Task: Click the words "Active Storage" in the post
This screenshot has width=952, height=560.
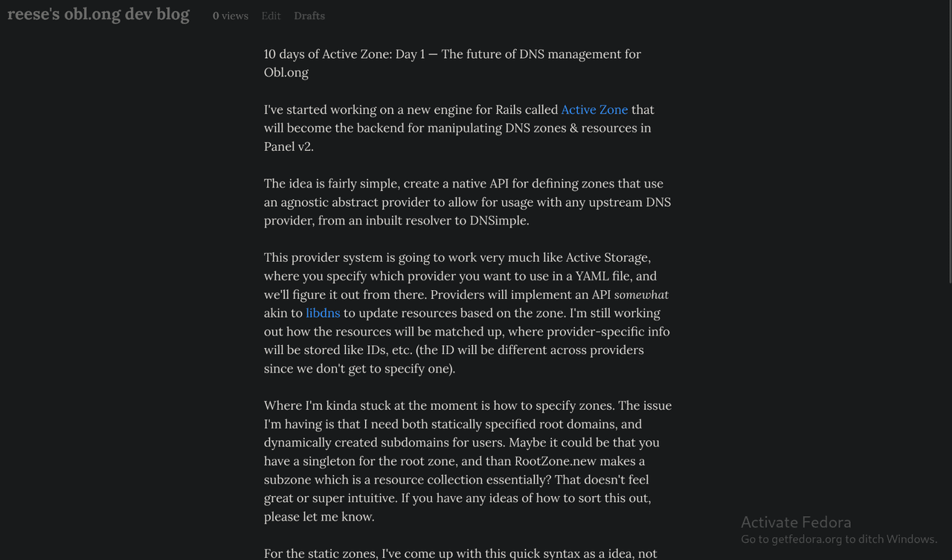Action: click(607, 258)
